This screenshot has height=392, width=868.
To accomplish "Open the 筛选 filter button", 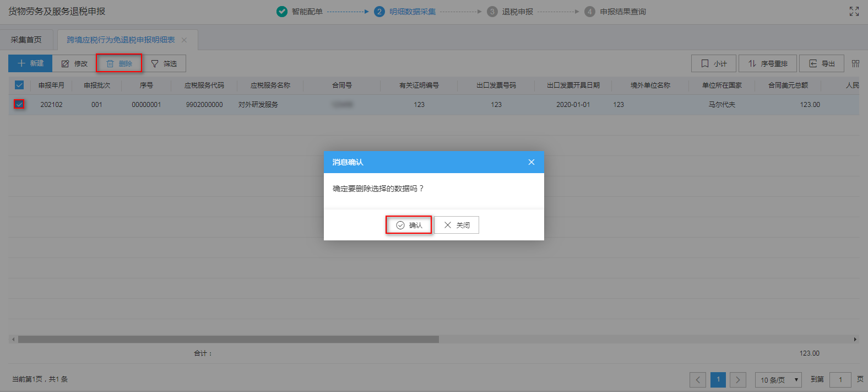I will [164, 63].
